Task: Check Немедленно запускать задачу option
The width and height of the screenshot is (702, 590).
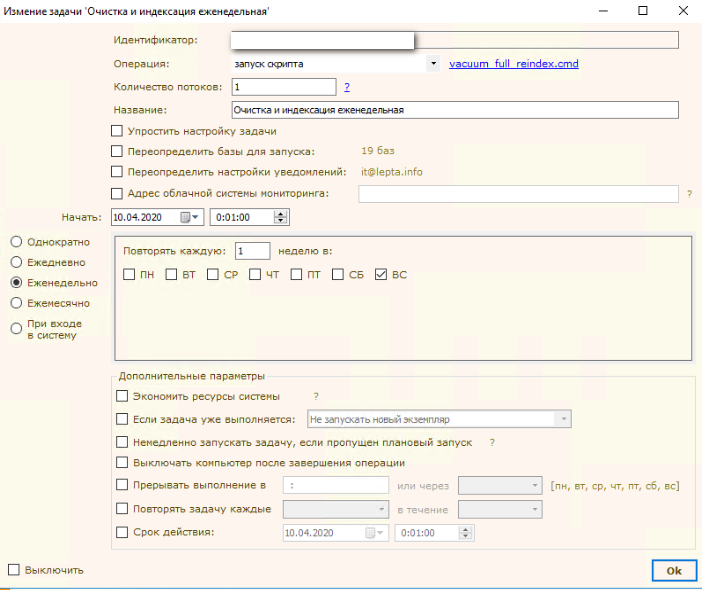Action: [x=122, y=442]
